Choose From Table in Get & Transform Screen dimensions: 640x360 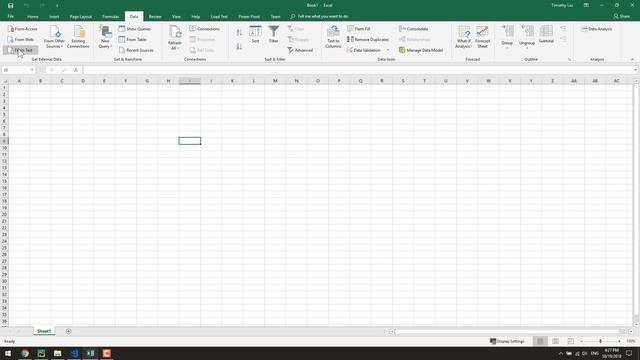click(133, 40)
